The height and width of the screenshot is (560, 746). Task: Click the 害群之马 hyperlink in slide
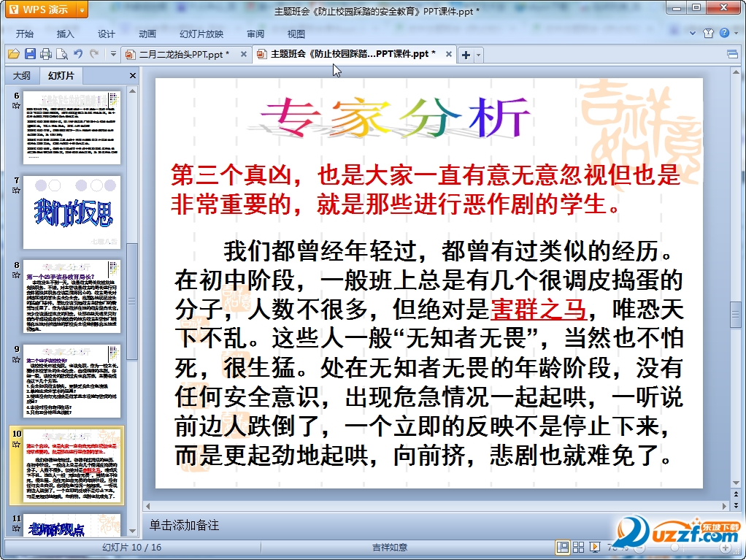tap(538, 310)
